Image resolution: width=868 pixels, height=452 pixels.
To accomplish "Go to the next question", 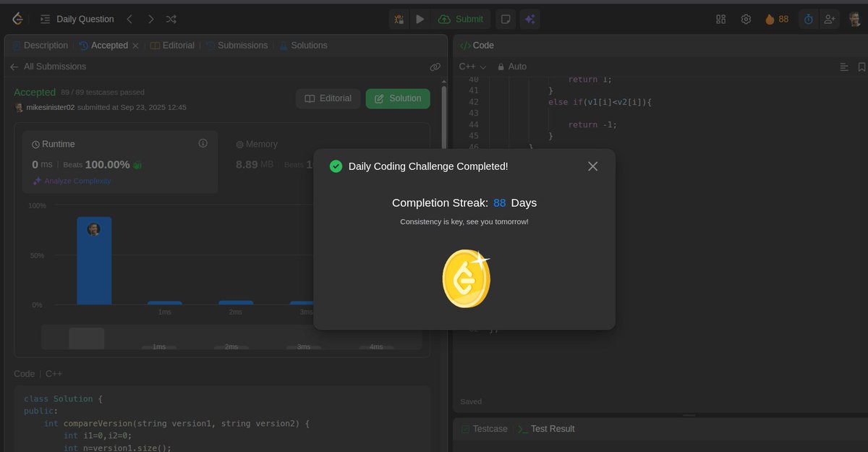I will [x=150, y=19].
